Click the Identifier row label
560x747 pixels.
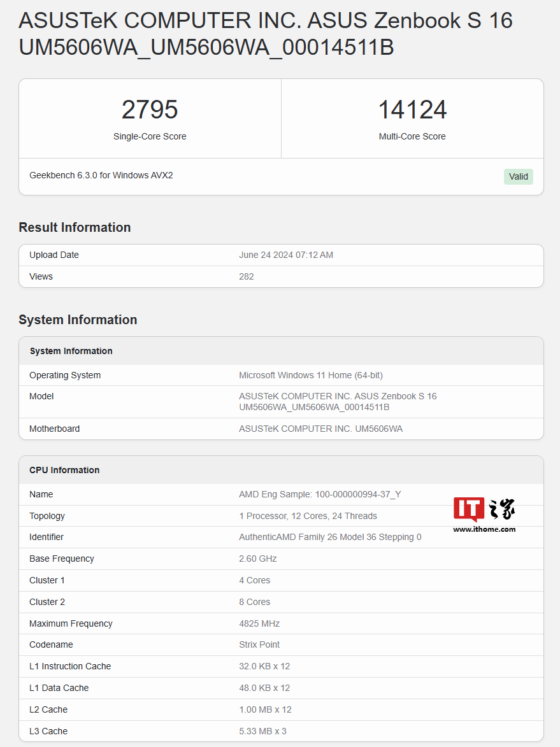pyautogui.click(x=47, y=537)
